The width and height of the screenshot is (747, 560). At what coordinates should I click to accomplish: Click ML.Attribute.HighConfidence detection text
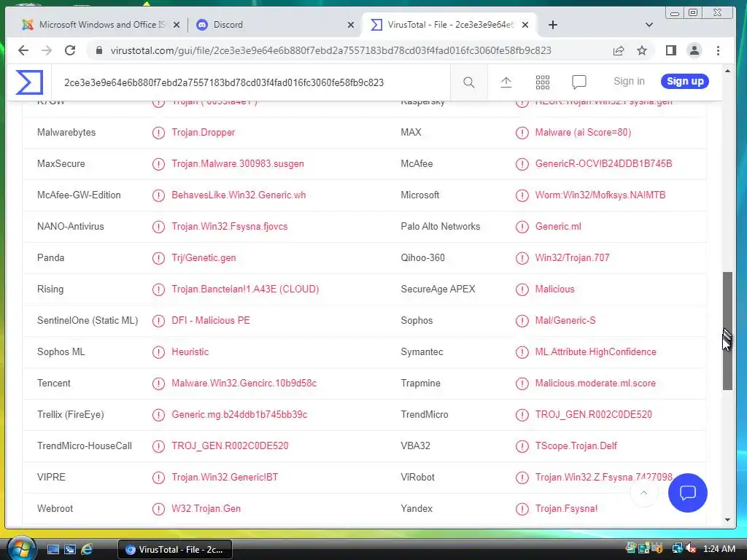tap(595, 352)
